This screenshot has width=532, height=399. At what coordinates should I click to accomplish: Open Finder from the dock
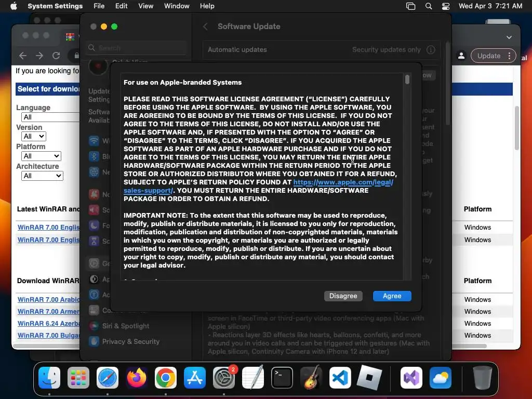49,378
